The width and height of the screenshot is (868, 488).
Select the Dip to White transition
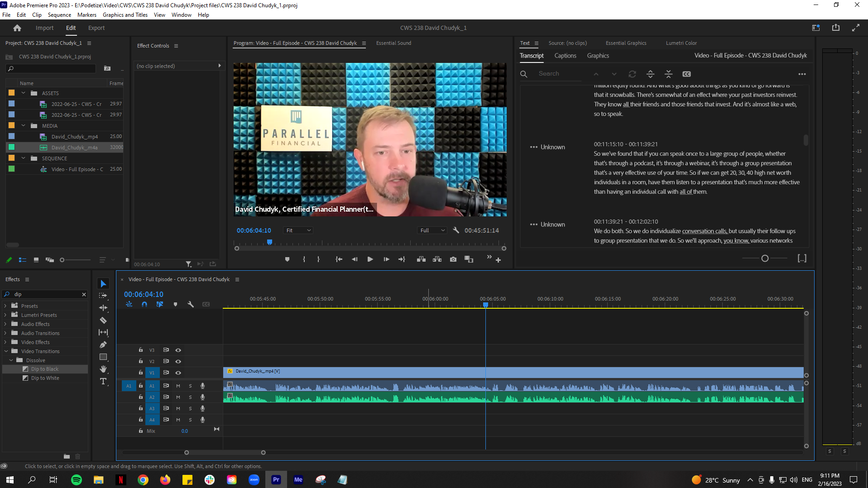pos(45,378)
